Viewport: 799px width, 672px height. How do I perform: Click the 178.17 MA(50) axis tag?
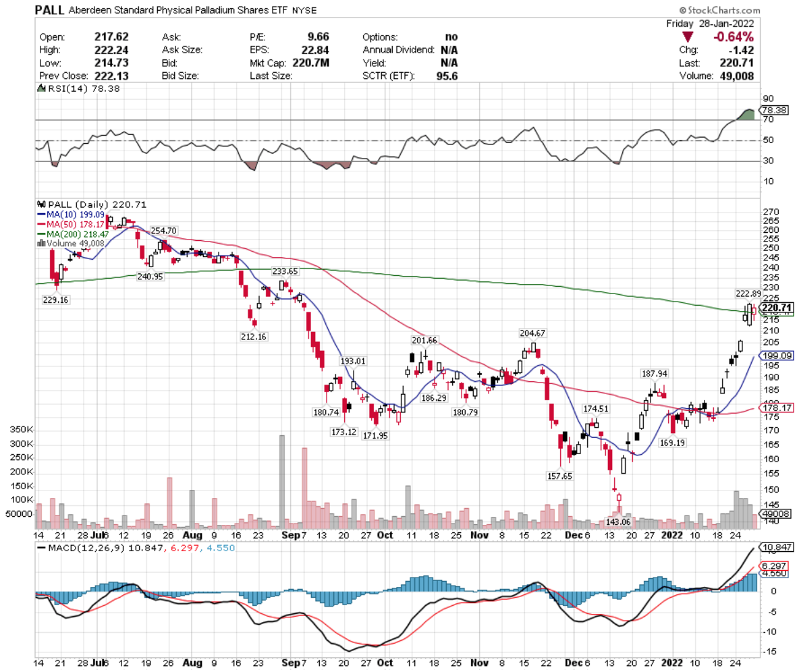(777, 408)
